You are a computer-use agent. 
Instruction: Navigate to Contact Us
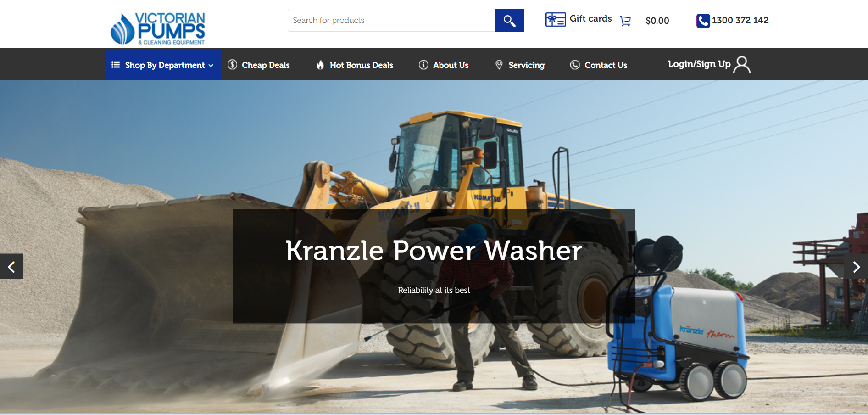(x=606, y=65)
